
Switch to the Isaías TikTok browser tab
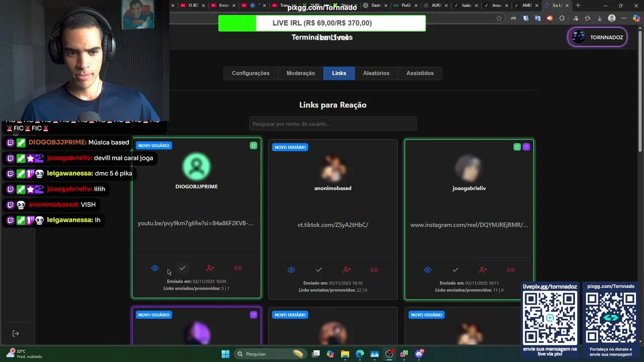(x=465, y=6)
